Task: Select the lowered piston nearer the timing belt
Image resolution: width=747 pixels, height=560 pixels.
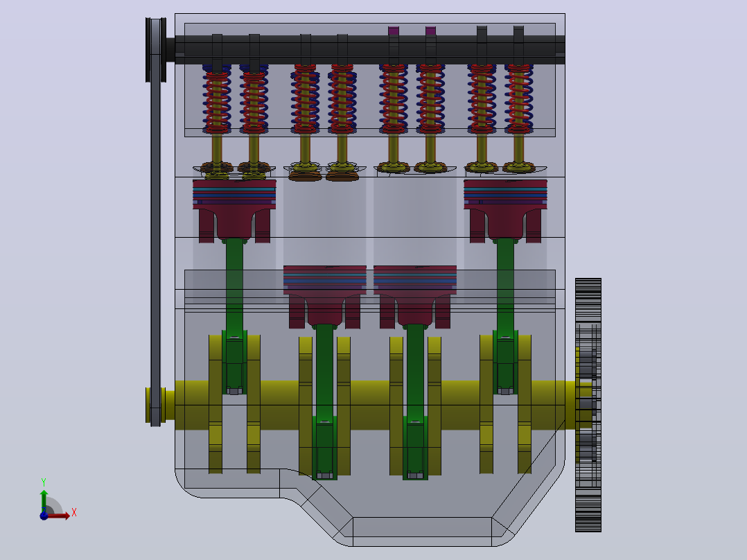Action: 324,297
